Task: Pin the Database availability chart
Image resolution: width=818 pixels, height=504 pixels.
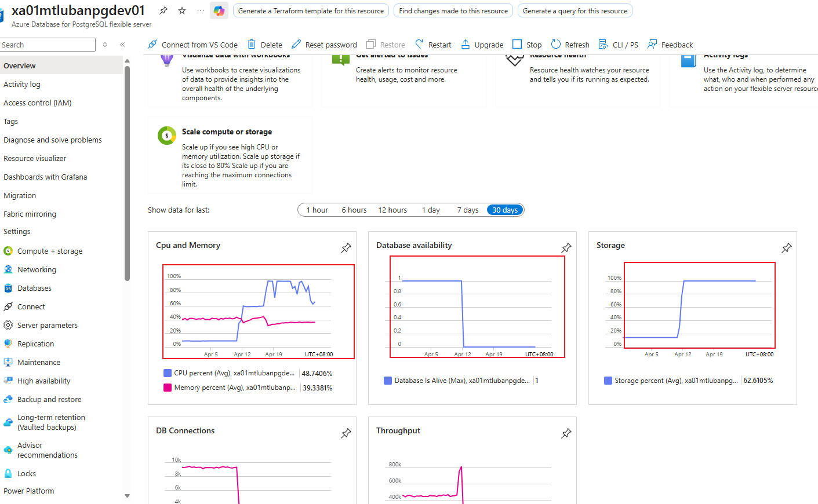Action: 566,248
